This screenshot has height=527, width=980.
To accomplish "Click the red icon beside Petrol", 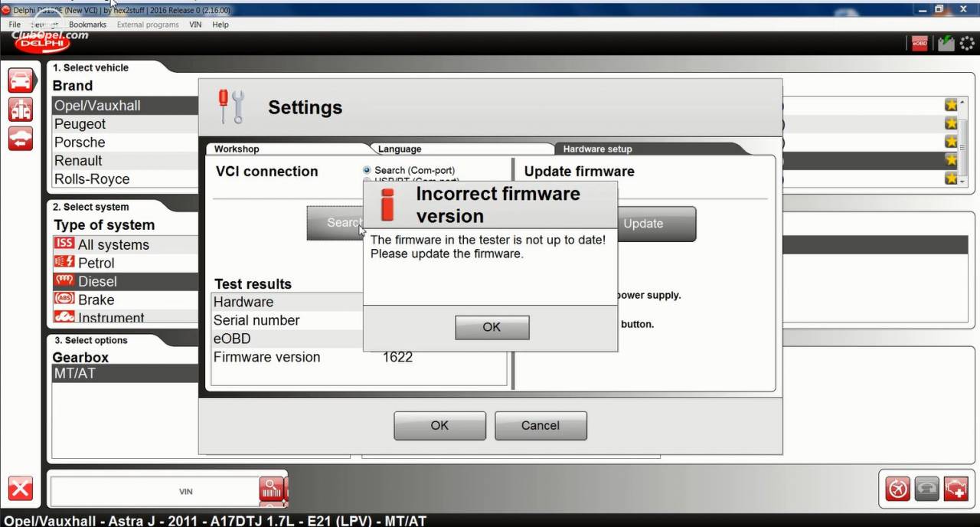I will 64,262.
